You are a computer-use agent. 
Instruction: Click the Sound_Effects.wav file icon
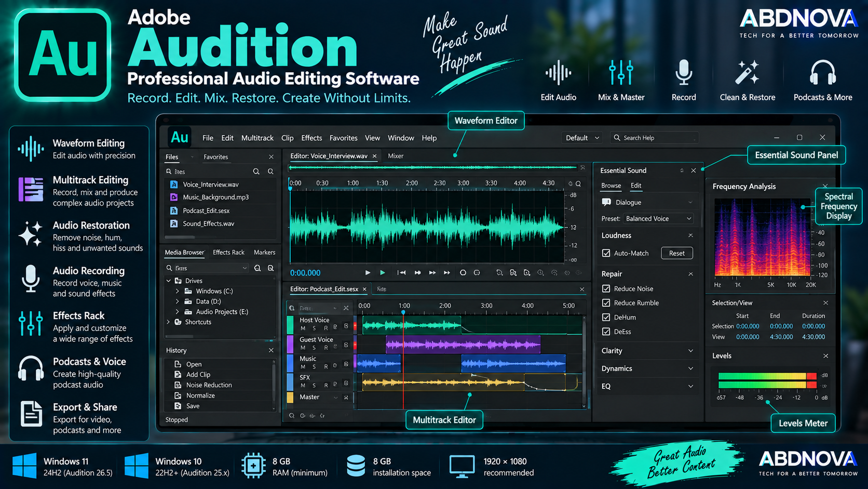(x=174, y=223)
